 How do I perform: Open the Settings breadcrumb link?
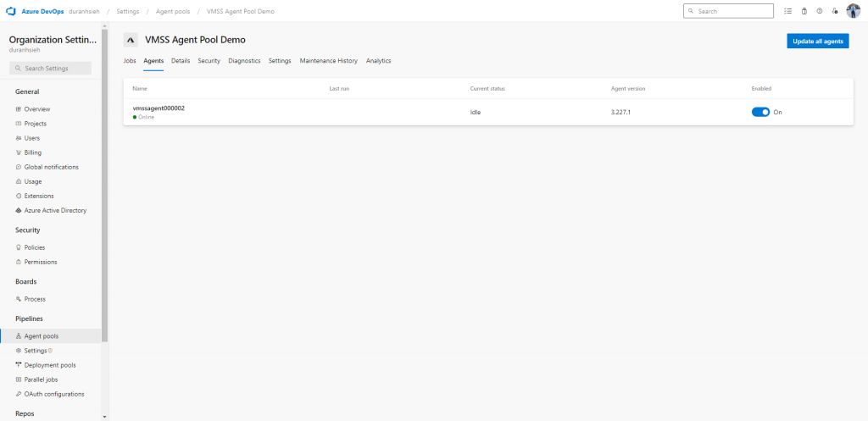[x=128, y=11]
